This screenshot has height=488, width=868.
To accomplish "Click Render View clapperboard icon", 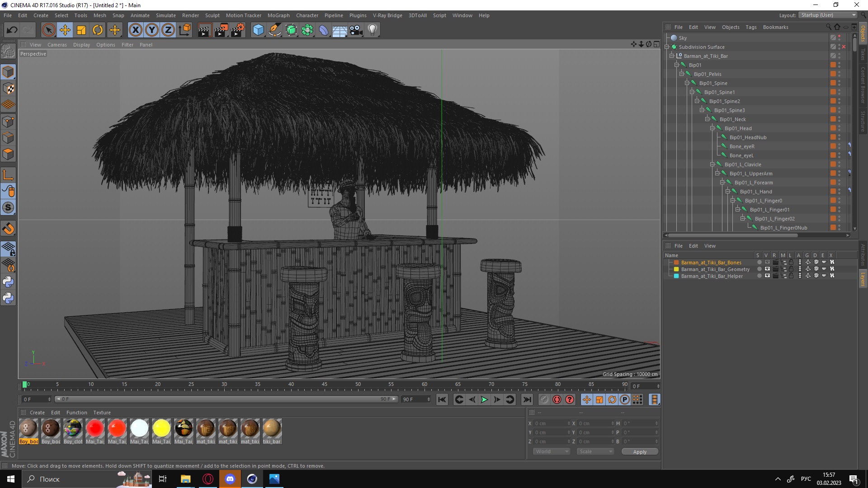I will coord(204,30).
